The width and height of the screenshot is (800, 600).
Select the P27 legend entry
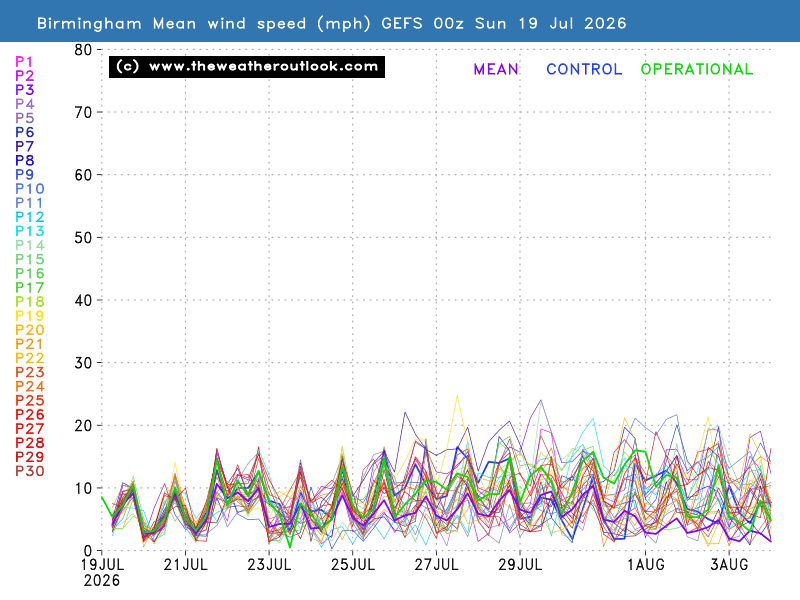pos(30,429)
